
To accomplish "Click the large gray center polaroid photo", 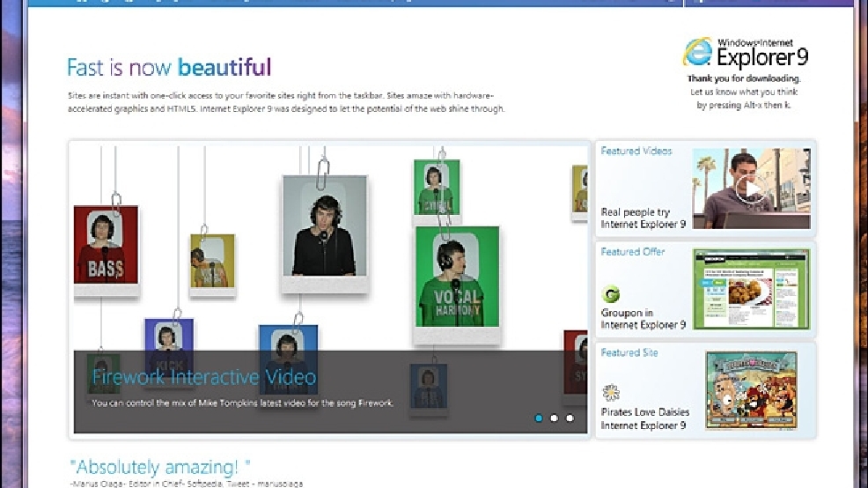I will 325,233.
